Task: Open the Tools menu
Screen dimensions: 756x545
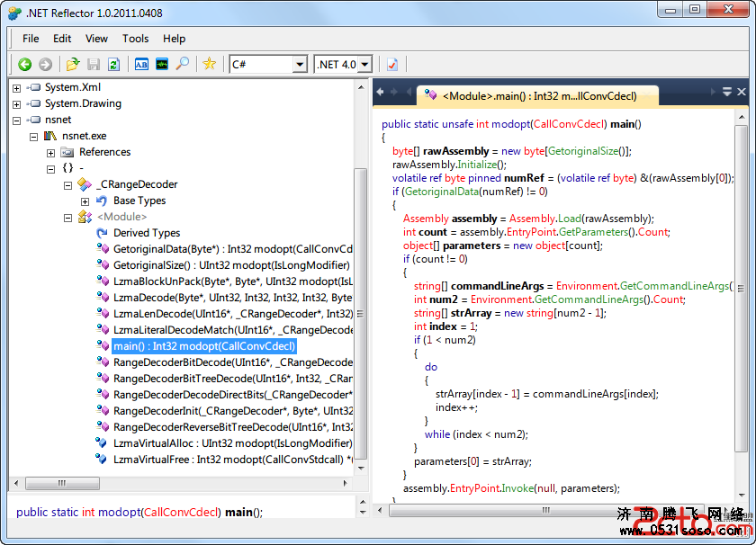Action: [x=136, y=39]
